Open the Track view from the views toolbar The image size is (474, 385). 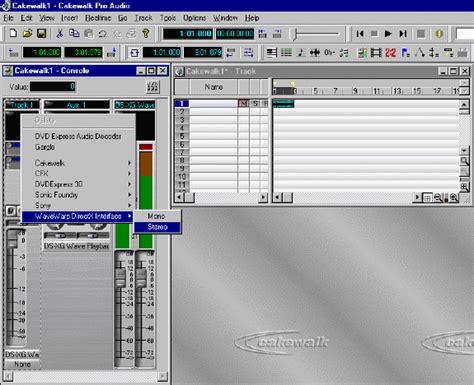[x=272, y=53]
